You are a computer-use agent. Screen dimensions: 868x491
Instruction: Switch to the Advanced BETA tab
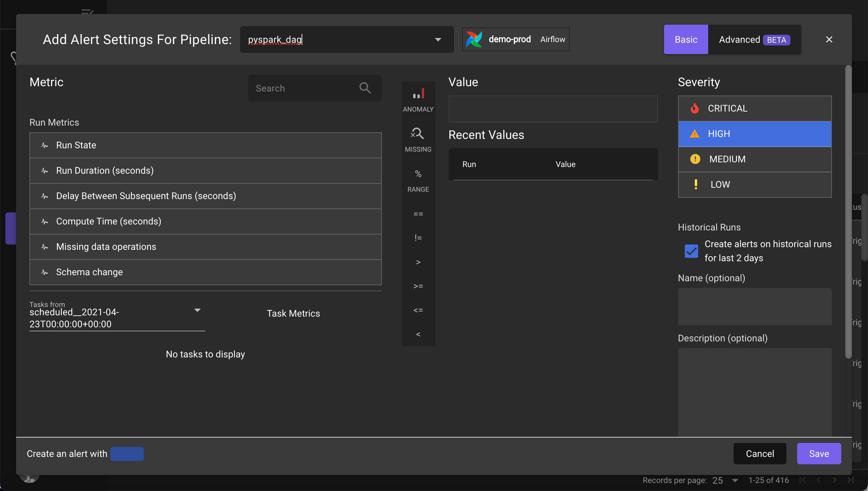[754, 39]
